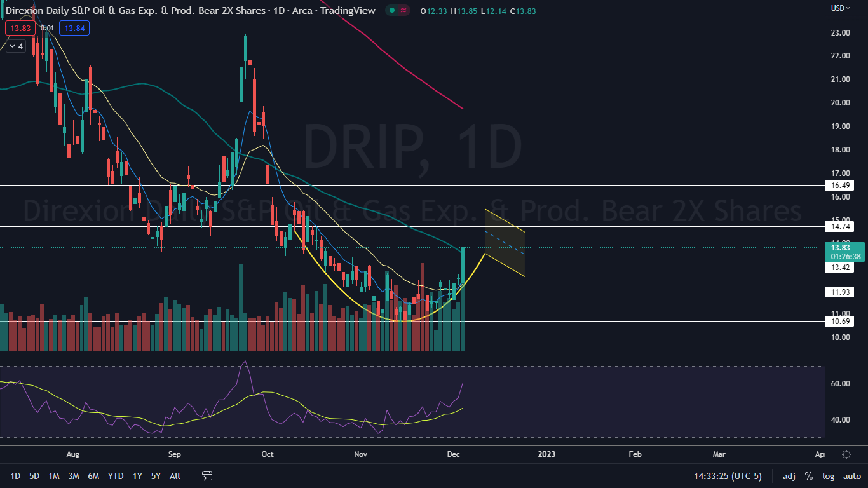Select the 5Y time range
Image resolution: width=868 pixels, height=488 pixels.
coord(156,476)
